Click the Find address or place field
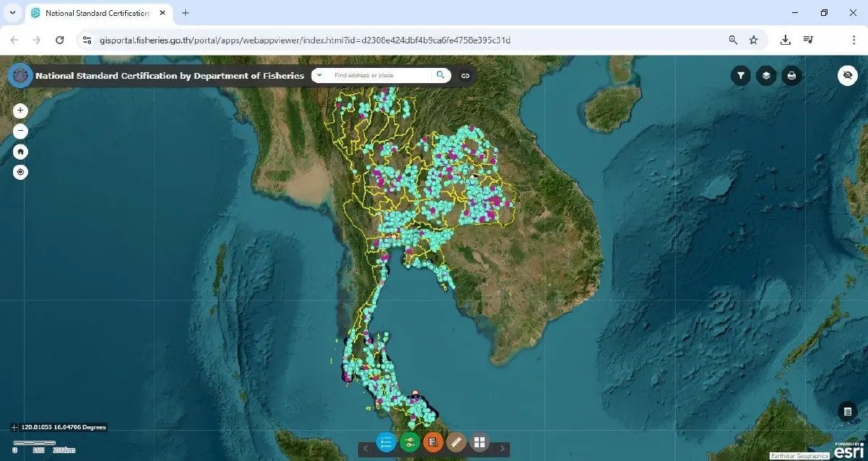 click(x=376, y=75)
